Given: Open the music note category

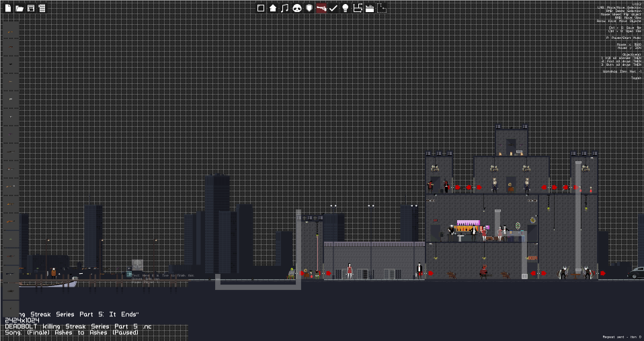Looking at the screenshot, I should [x=284, y=8].
